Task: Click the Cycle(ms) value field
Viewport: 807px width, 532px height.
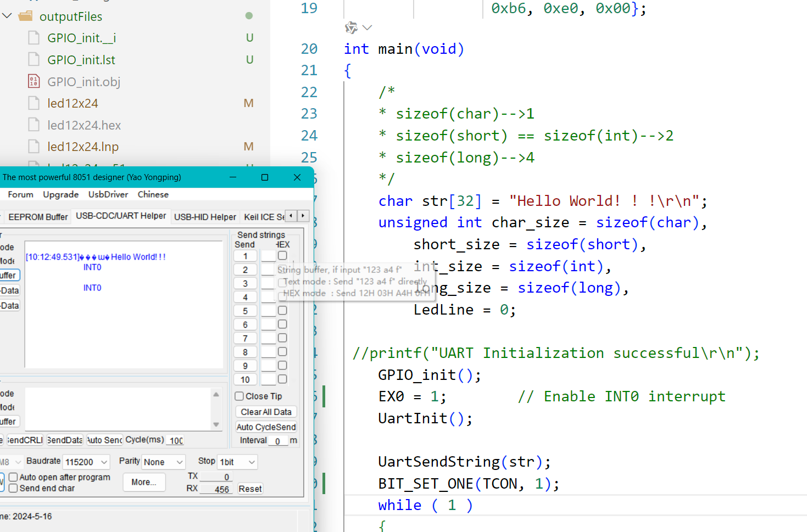Action: 176,440
